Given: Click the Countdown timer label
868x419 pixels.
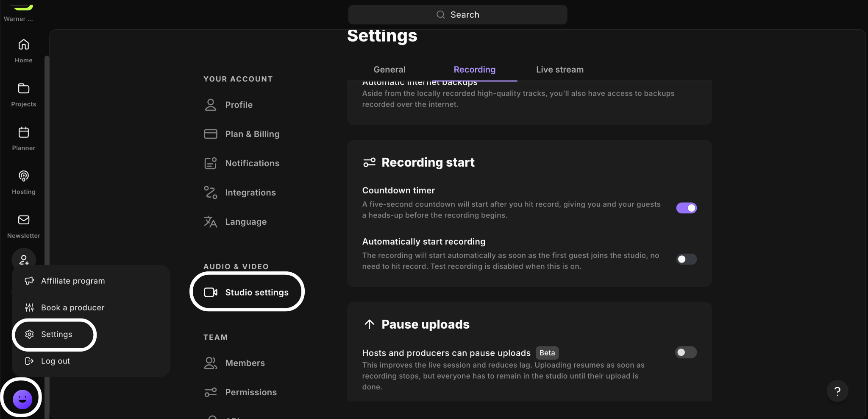Looking at the screenshot, I should pos(398,190).
